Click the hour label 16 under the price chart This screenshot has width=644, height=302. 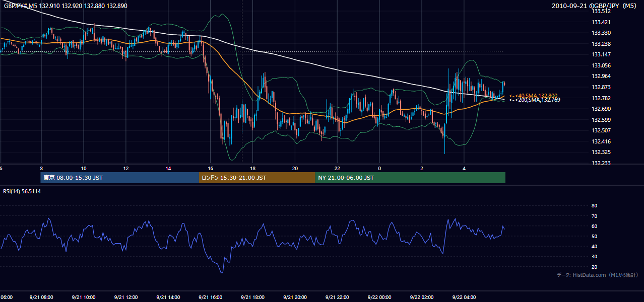[211, 168]
